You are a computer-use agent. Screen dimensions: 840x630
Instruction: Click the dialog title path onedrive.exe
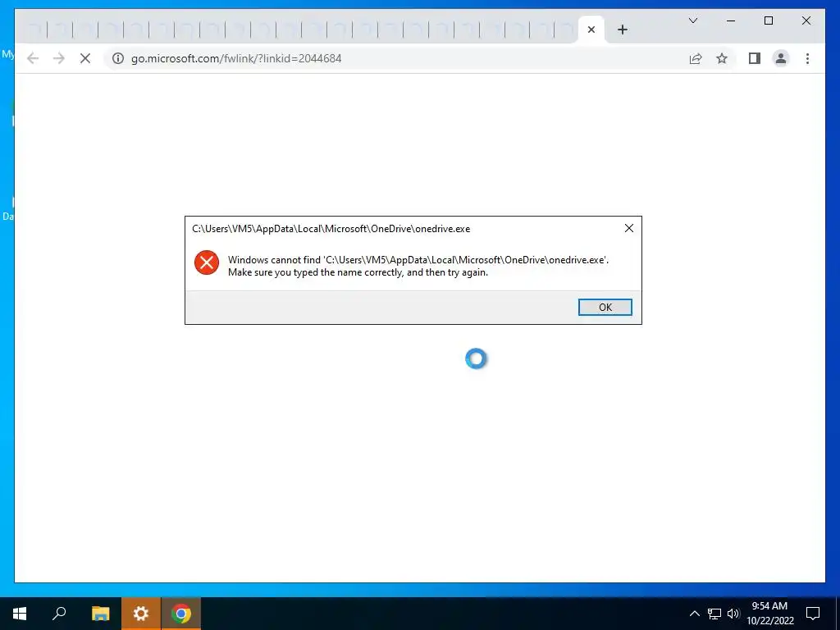331,229
